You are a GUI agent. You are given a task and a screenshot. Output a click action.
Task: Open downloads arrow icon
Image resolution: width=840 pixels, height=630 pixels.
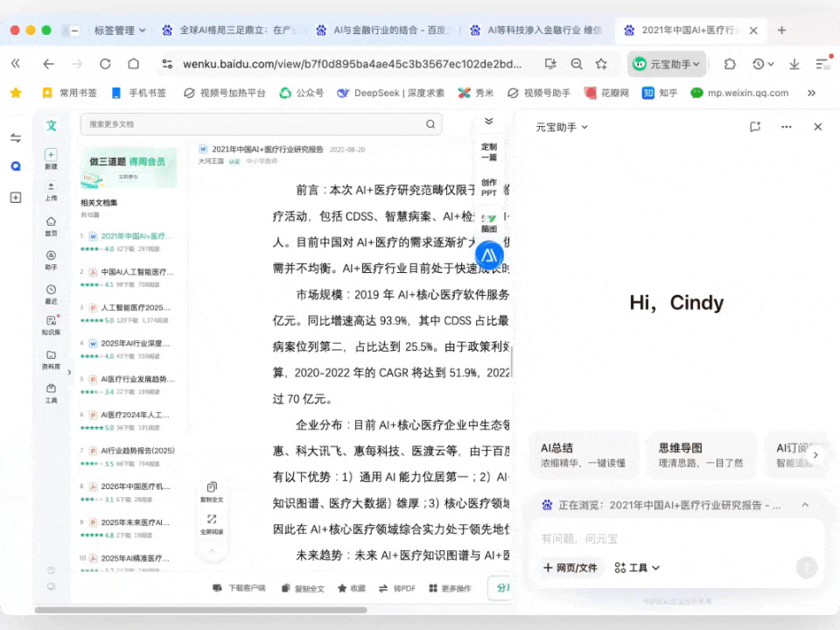tap(794, 64)
